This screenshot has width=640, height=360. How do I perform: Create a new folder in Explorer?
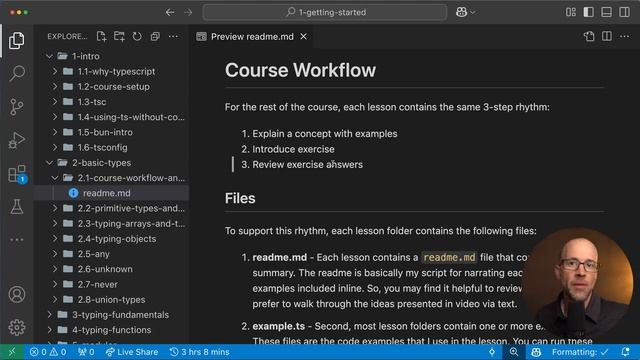click(x=119, y=36)
